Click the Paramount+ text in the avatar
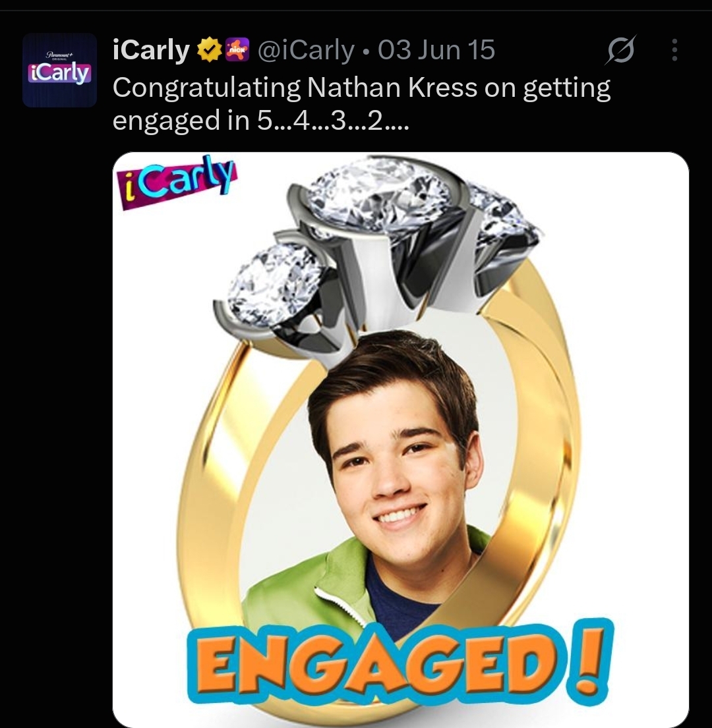Image resolution: width=712 pixels, height=728 pixels. (59, 55)
